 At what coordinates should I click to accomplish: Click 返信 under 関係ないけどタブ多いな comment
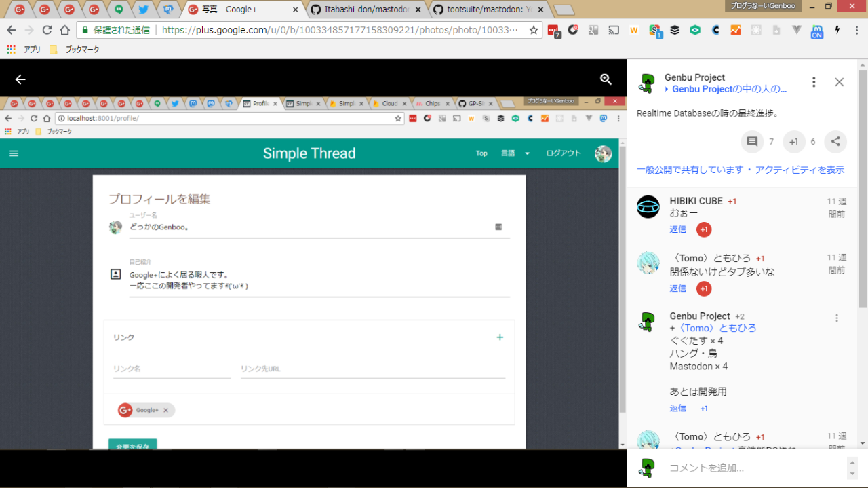pos(678,288)
